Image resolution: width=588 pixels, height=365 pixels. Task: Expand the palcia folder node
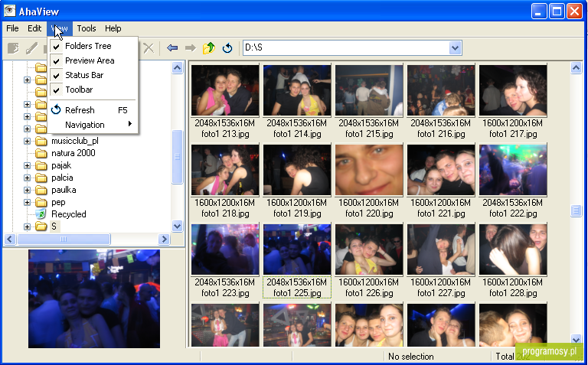click(x=27, y=178)
